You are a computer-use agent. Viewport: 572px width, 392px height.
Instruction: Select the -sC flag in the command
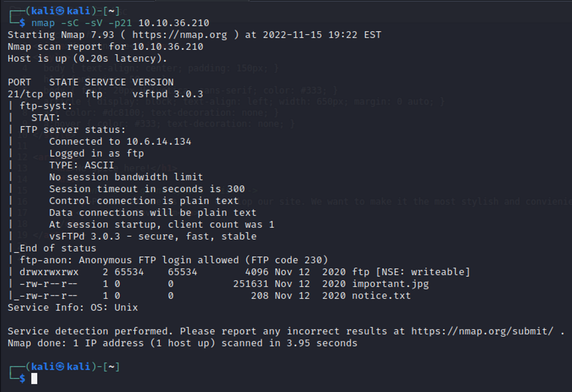point(70,23)
